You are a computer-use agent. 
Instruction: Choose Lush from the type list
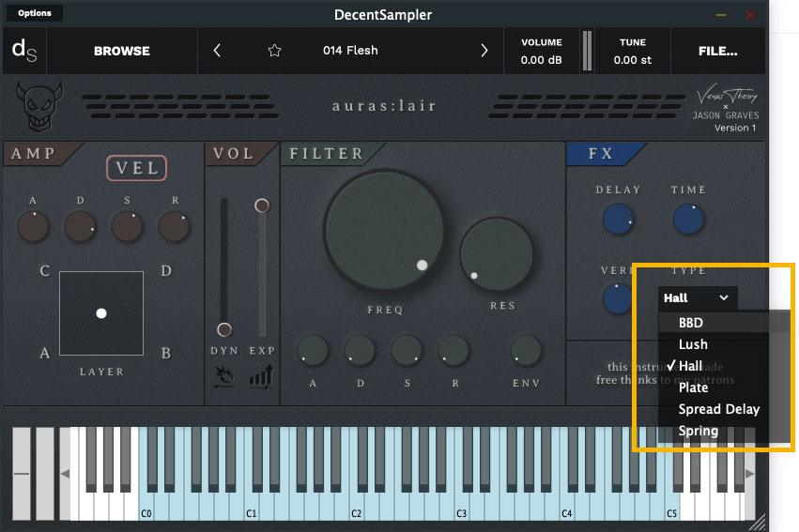pyautogui.click(x=724, y=344)
